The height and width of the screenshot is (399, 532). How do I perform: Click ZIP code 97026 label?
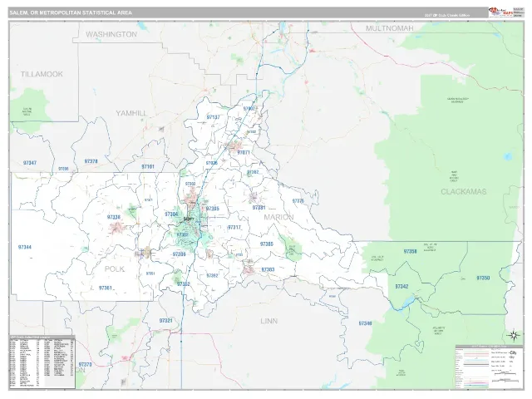point(211,163)
